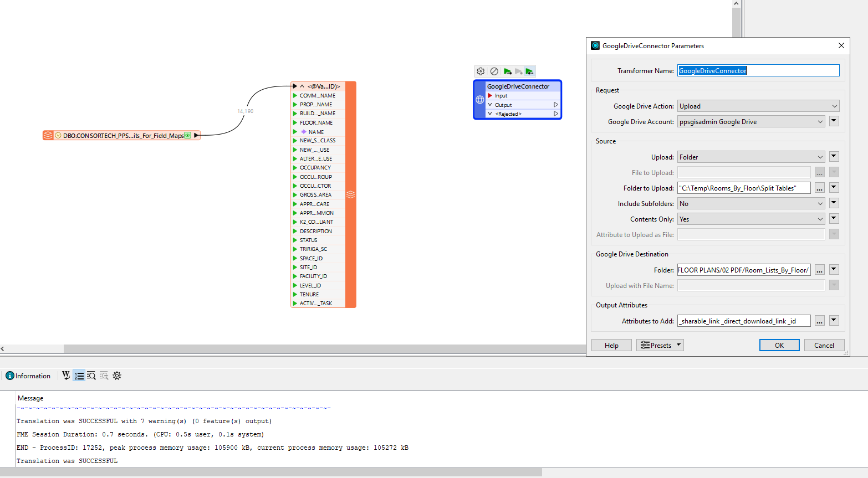
Task: Click Output port triangle on GoogleDriveConnector
Action: (x=556, y=105)
